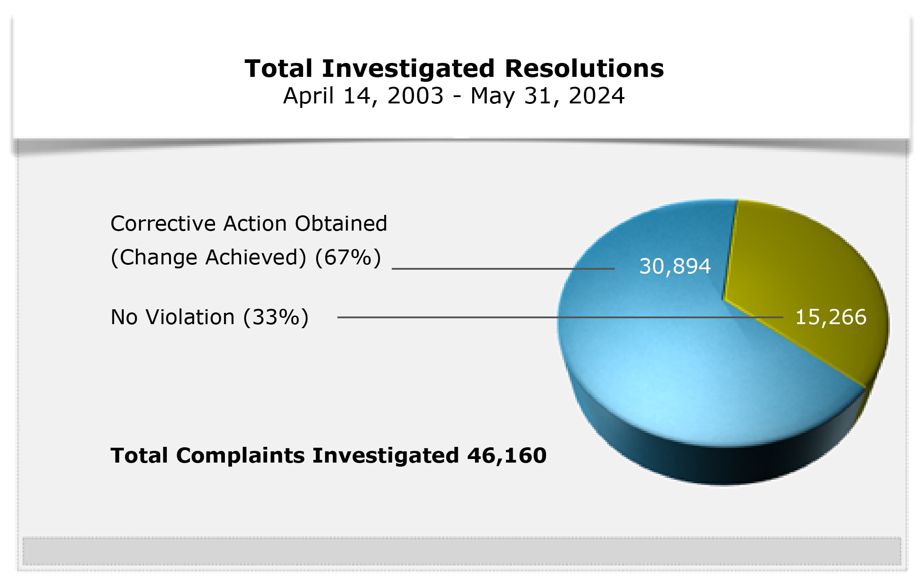922x588 pixels.
Task: Click the gray footer bar
Action: point(461,551)
